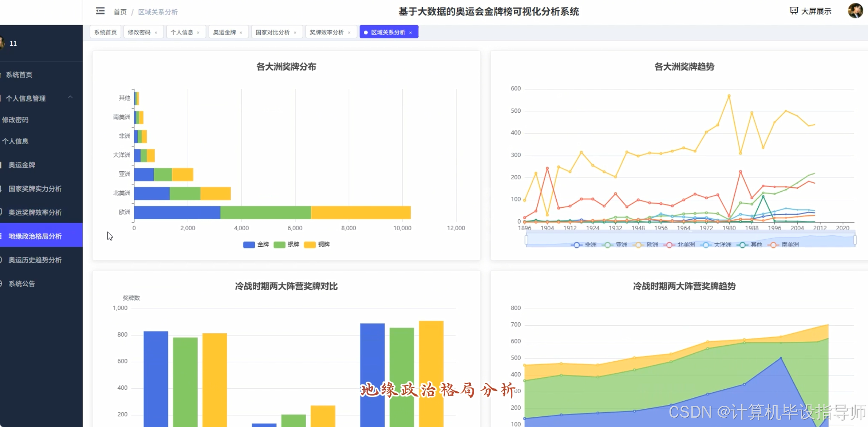
Task: Close the 修改密码 tab
Action: (x=156, y=33)
